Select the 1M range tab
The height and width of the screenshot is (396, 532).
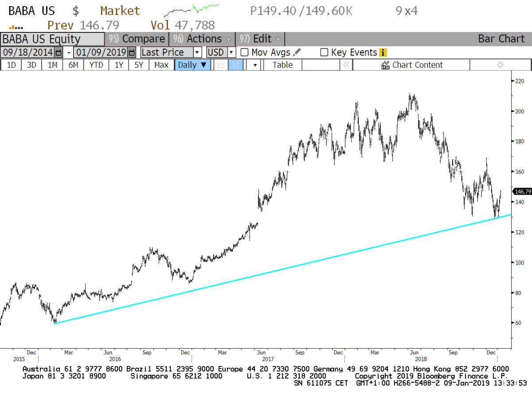pyautogui.click(x=52, y=65)
